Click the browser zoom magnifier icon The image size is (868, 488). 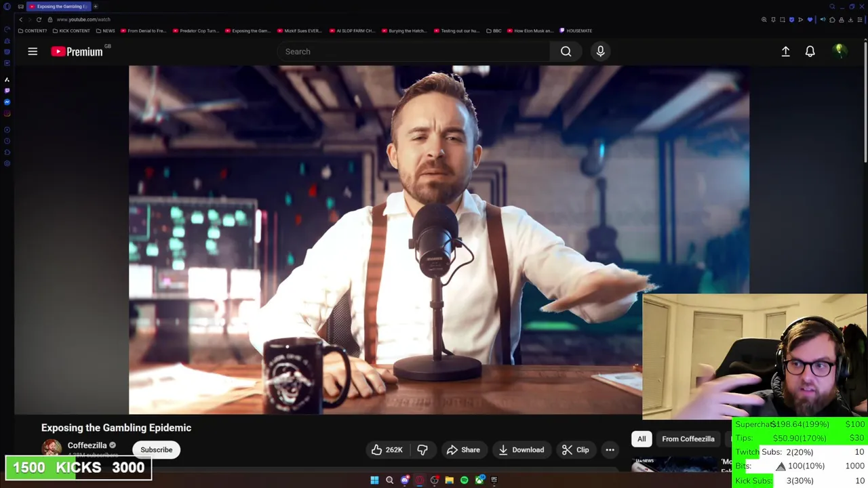click(764, 20)
